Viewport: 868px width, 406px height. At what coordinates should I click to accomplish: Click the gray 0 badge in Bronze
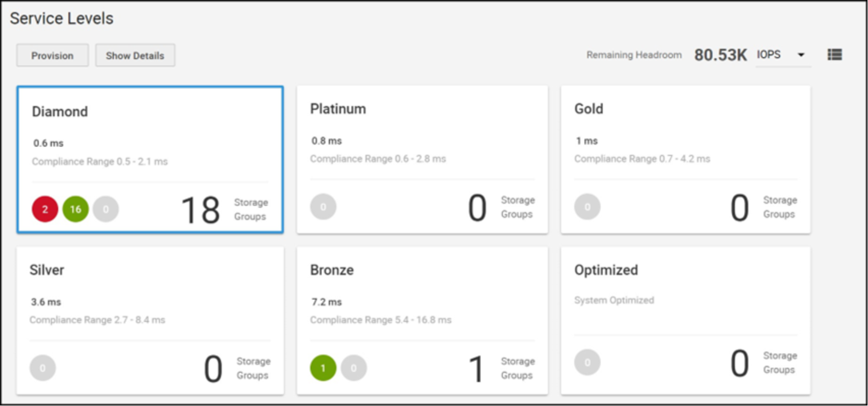(x=354, y=368)
